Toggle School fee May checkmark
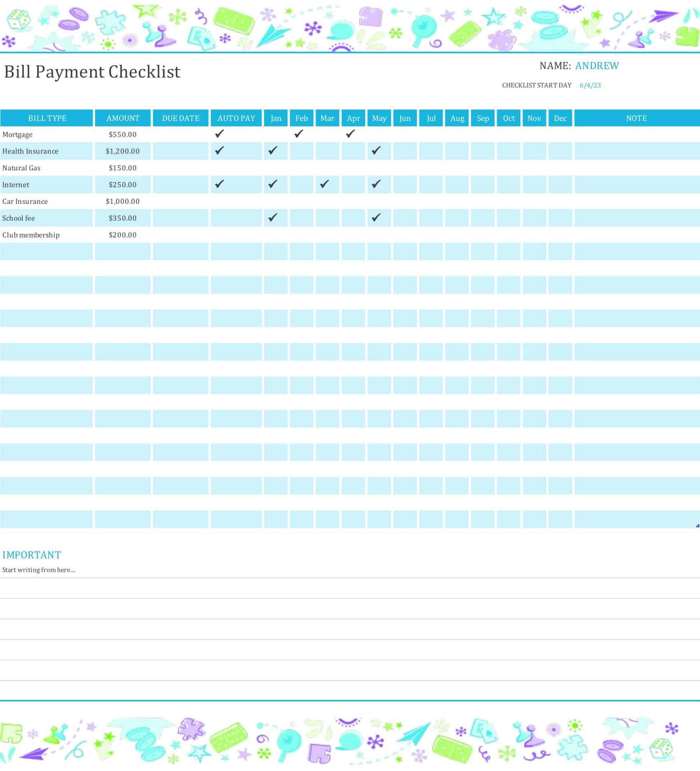The height and width of the screenshot is (771, 700). click(x=376, y=217)
